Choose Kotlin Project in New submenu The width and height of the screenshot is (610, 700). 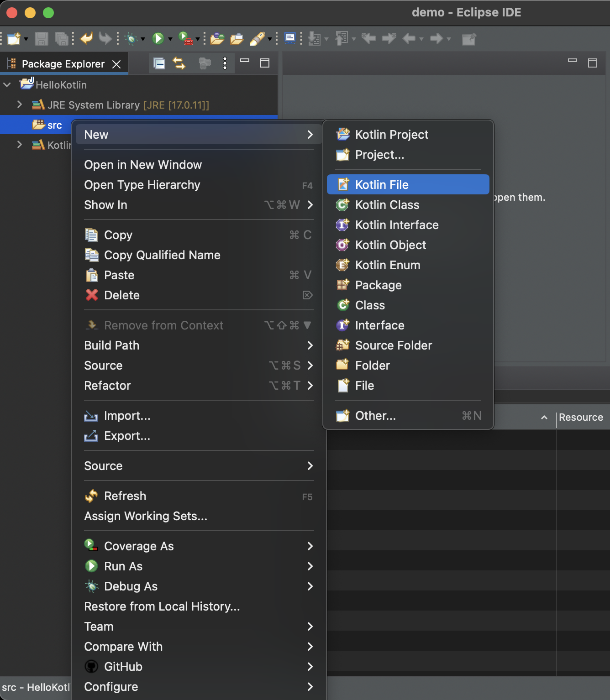click(408, 135)
